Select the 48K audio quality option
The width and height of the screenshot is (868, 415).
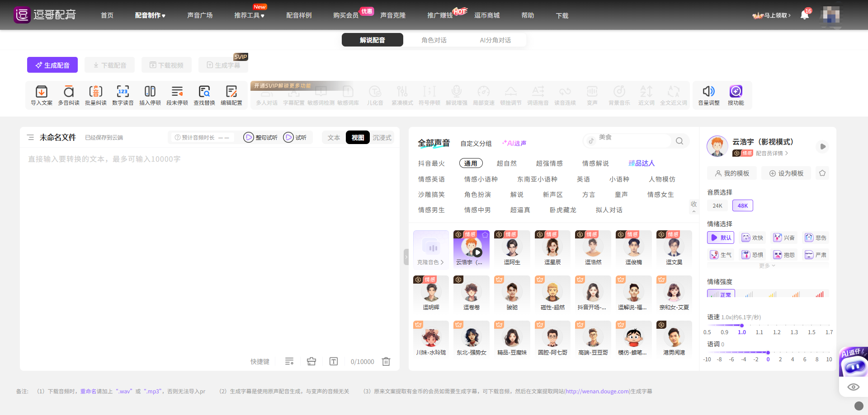(x=743, y=205)
